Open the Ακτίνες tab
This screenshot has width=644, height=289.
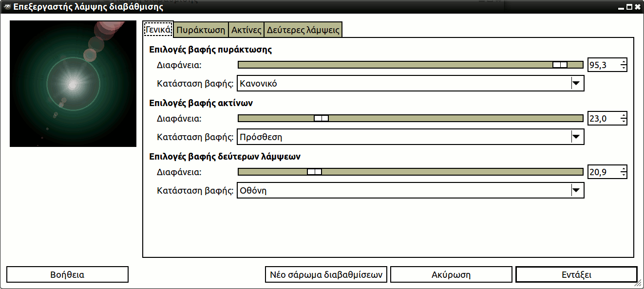pyautogui.click(x=246, y=30)
